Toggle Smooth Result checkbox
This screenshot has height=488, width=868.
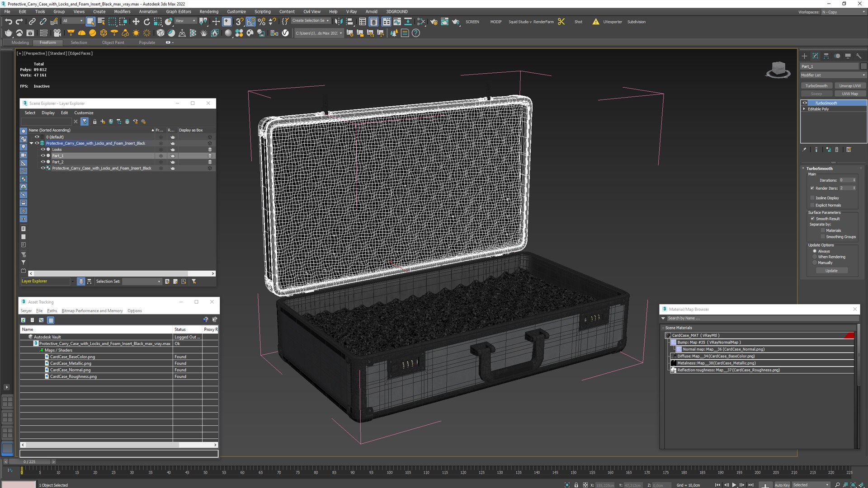(x=812, y=219)
